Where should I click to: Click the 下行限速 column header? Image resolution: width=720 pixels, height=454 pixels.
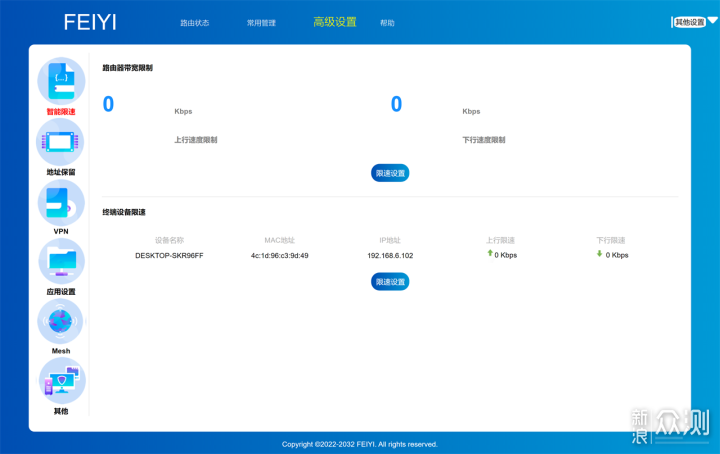click(x=611, y=241)
